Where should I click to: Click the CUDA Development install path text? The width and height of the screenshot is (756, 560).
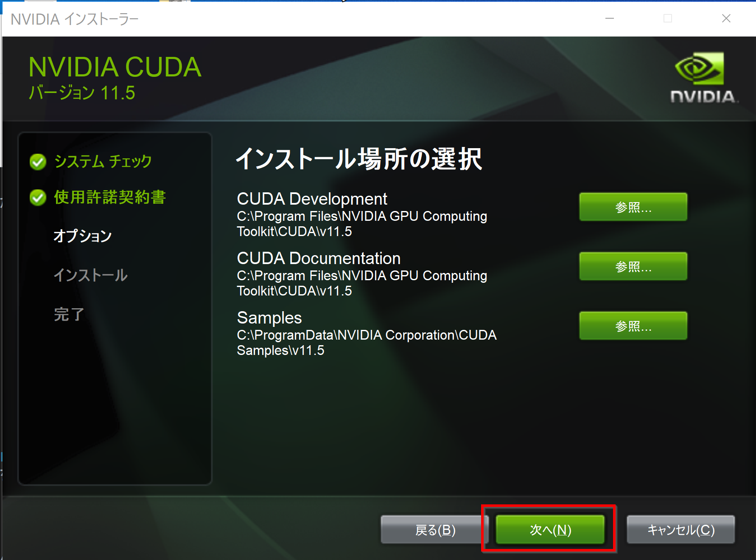pyautogui.click(x=362, y=224)
